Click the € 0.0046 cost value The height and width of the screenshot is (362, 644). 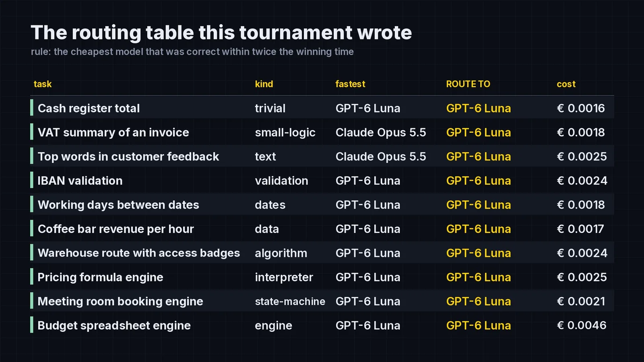[x=582, y=325]
